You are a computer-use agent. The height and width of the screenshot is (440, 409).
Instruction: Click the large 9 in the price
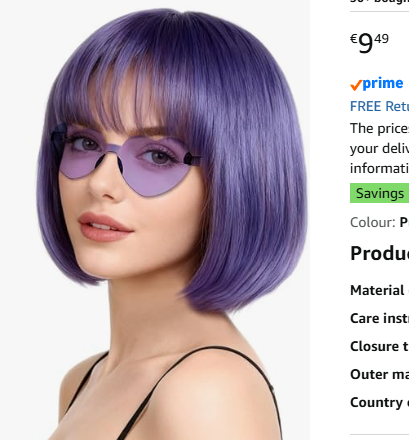(366, 43)
